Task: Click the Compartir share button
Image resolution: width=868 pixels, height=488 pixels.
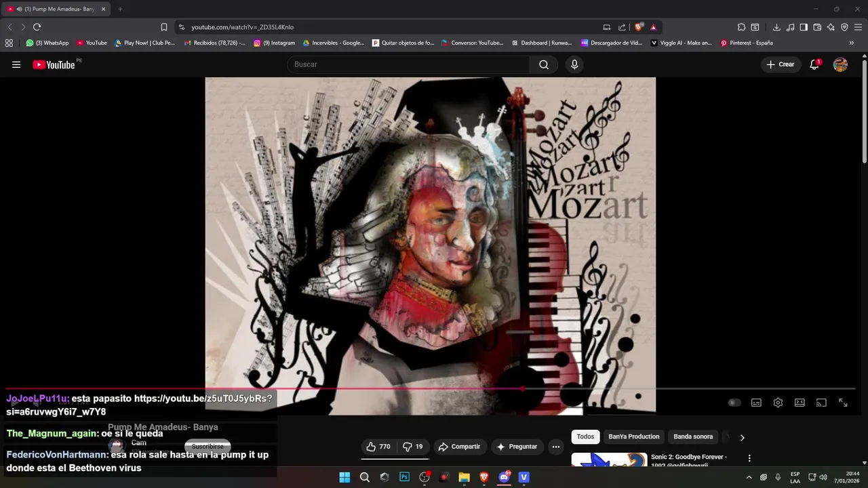Action: [x=459, y=447]
